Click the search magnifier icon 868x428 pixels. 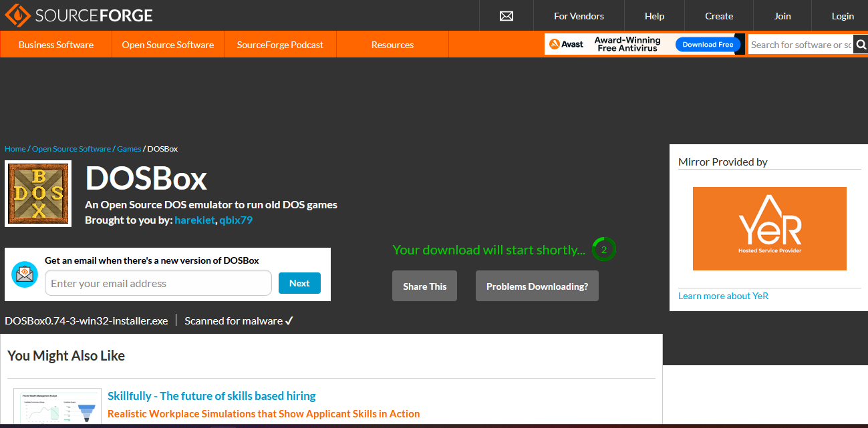pos(860,45)
